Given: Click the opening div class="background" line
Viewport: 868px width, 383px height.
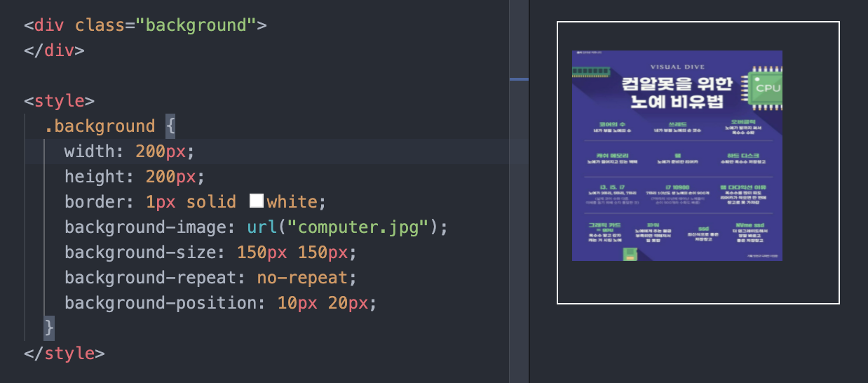Looking at the screenshot, I should click(146, 25).
